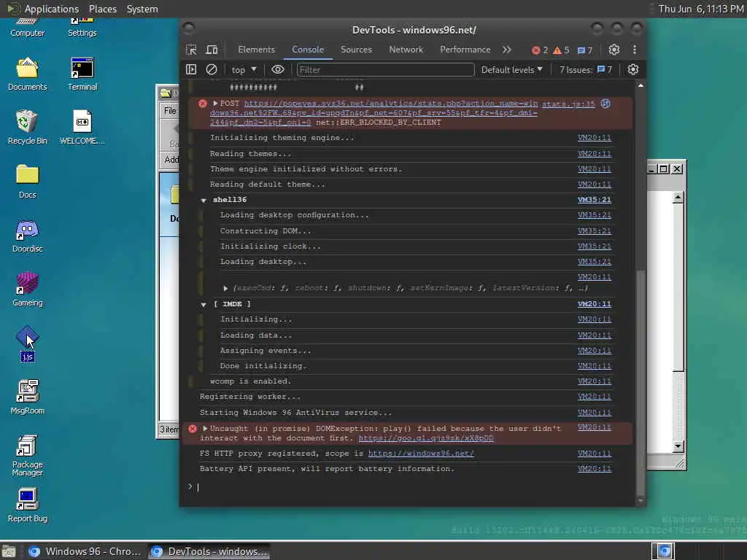This screenshot has width=747, height=560.
Task: Open the Network tab
Action: [406, 50]
